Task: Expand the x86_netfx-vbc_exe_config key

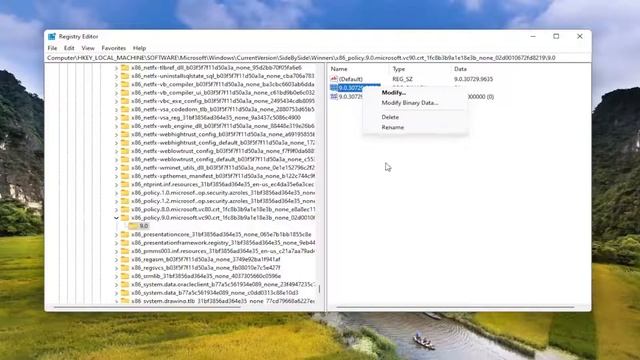Action: tap(116, 101)
